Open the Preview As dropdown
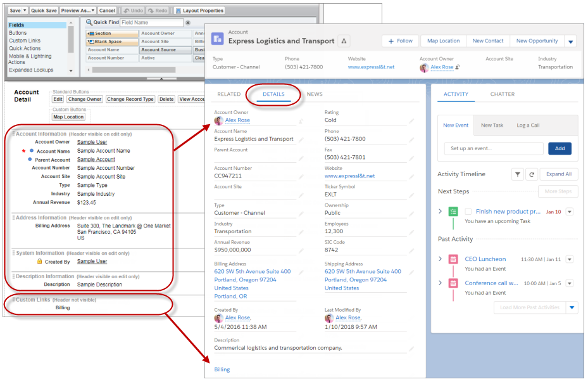 tap(78, 11)
